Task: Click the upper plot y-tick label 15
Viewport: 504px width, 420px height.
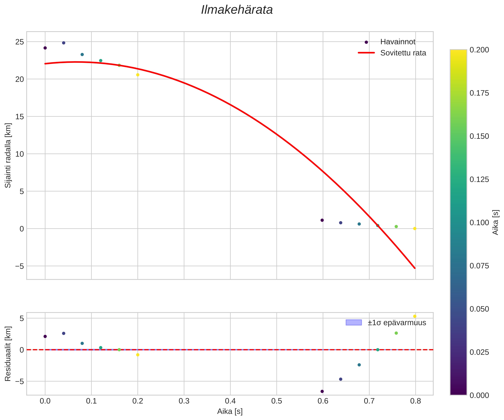Action: 20,117
